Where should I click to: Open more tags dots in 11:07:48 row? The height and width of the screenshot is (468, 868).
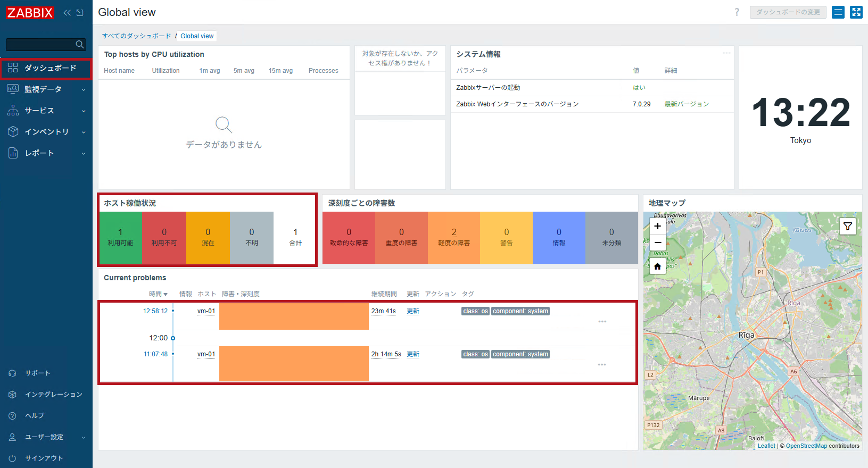coord(602,365)
